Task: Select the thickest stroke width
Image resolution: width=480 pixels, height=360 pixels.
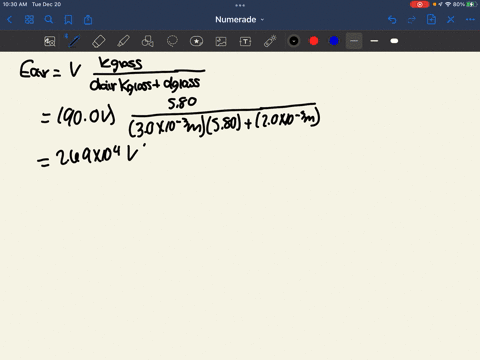Action: (x=394, y=41)
